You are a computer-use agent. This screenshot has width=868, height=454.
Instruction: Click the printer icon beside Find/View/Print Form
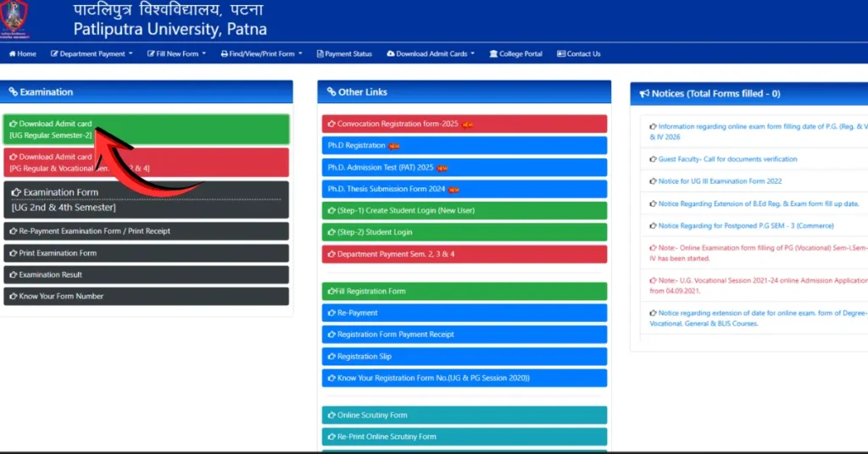click(x=224, y=53)
